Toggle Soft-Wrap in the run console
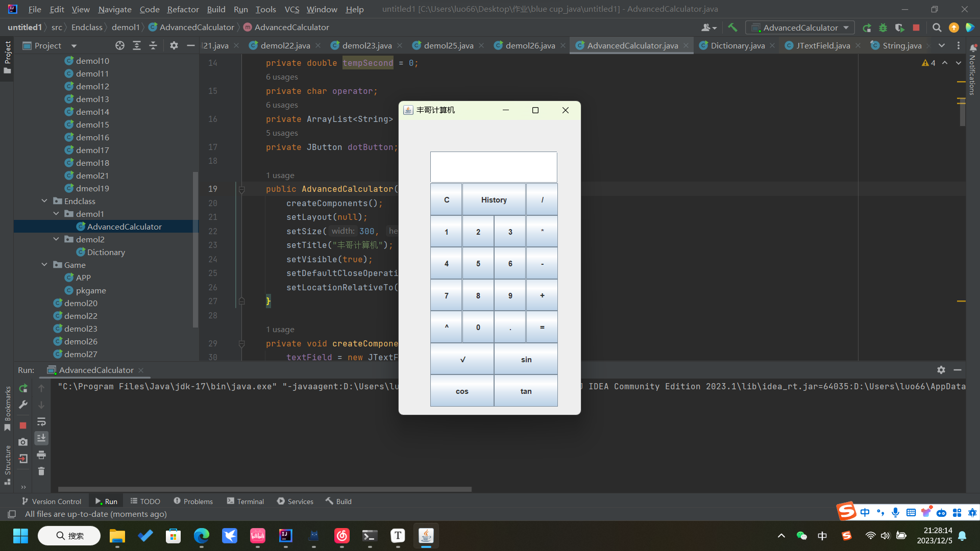 [41, 421]
